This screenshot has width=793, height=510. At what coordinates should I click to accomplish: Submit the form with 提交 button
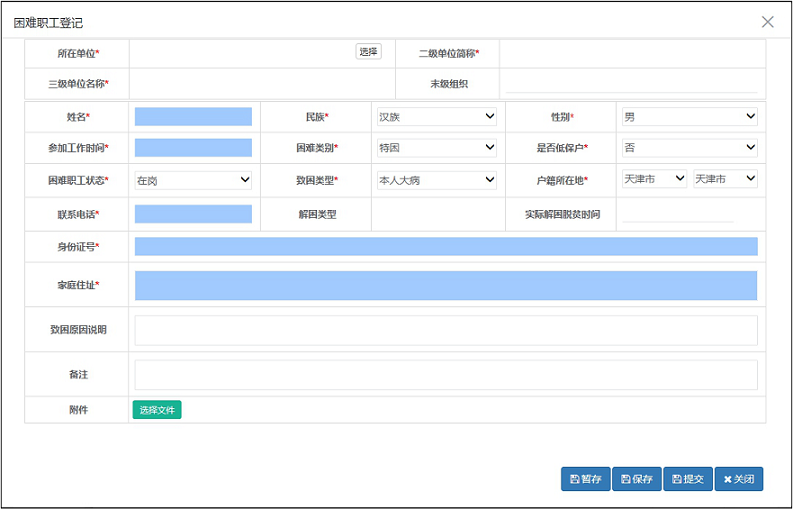tap(687, 479)
